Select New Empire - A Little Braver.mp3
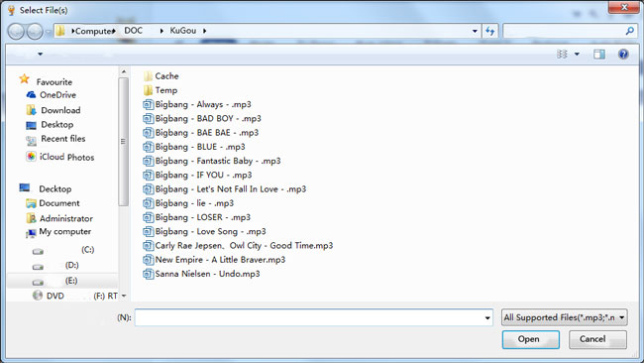This screenshot has height=363, width=644. [214, 260]
